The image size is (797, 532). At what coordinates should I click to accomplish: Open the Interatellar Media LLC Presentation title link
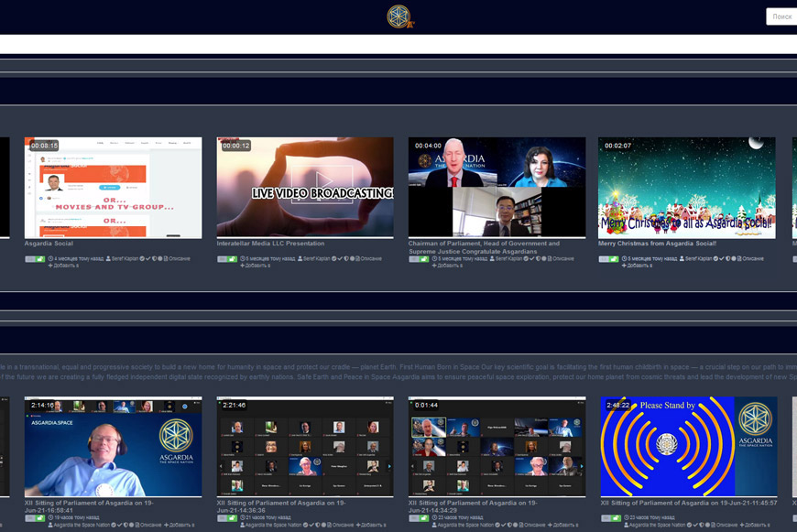tap(270, 244)
